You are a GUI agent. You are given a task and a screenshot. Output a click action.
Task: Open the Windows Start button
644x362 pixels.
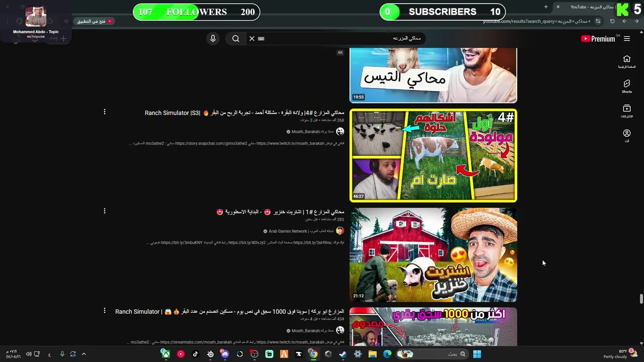(x=477, y=354)
